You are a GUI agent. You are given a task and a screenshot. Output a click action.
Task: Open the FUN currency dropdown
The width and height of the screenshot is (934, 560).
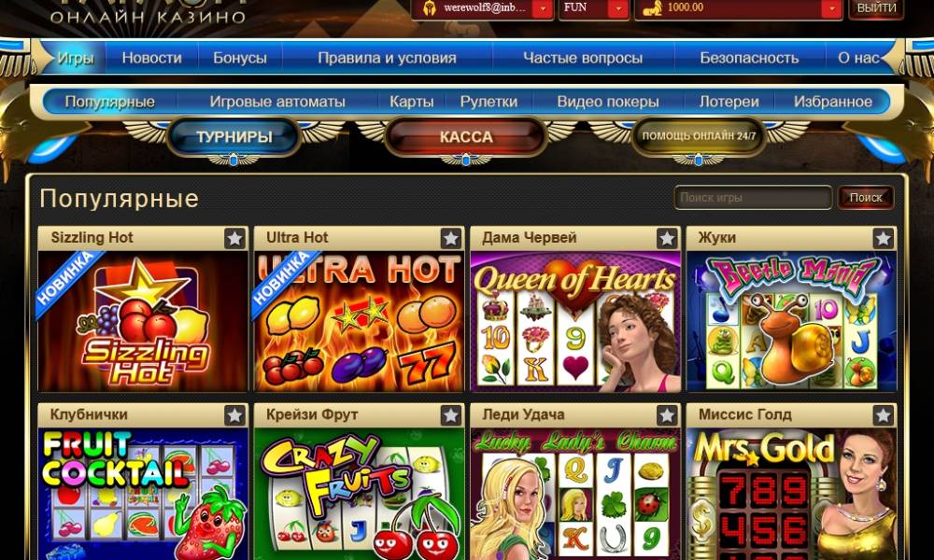pos(618,8)
